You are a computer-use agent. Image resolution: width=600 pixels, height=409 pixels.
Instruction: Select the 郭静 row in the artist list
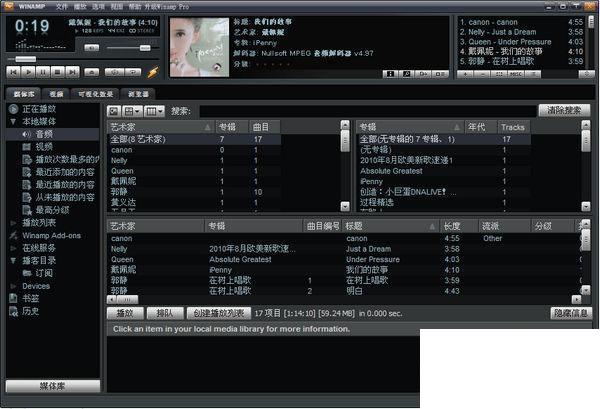(194, 192)
